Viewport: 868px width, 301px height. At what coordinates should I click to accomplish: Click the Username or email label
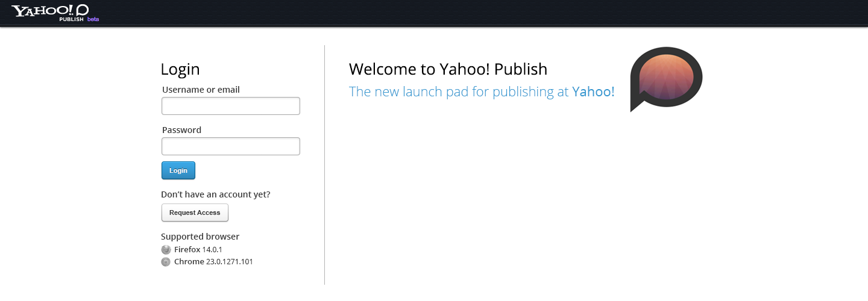tap(201, 90)
